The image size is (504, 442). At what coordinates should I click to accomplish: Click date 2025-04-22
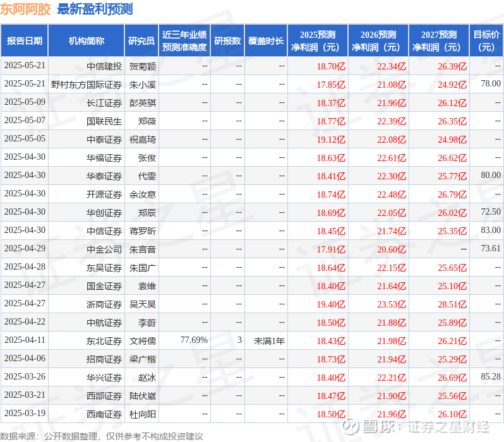tap(25, 322)
